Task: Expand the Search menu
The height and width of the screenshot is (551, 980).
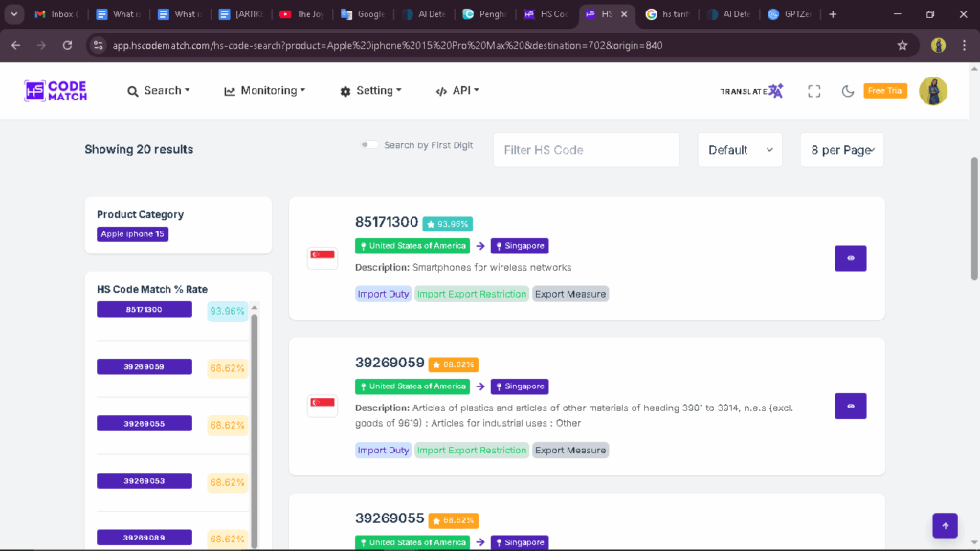Action: (x=159, y=91)
